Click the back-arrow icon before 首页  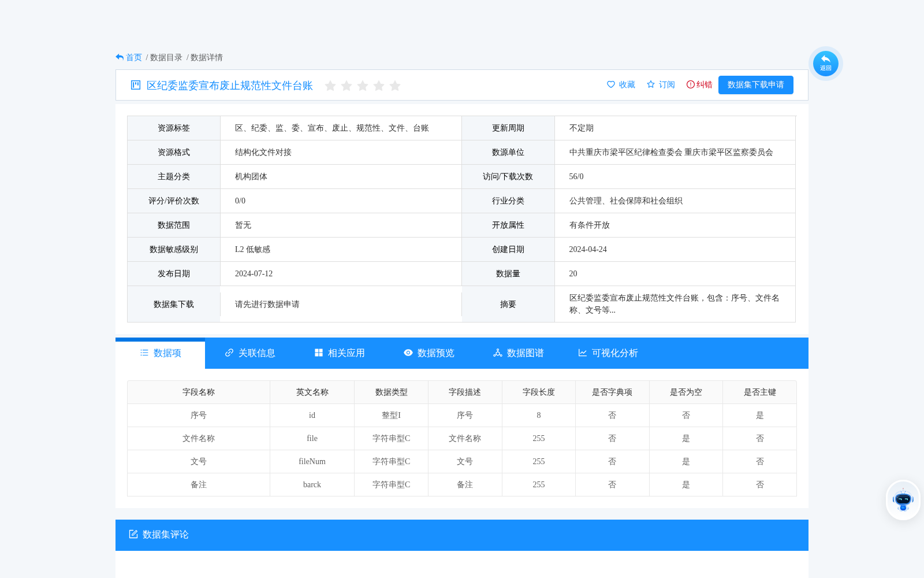pyautogui.click(x=120, y=57)
